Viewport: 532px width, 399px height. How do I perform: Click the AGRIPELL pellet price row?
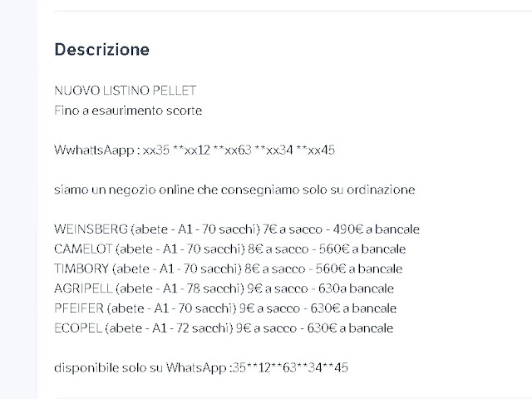[x=224, y=288]
